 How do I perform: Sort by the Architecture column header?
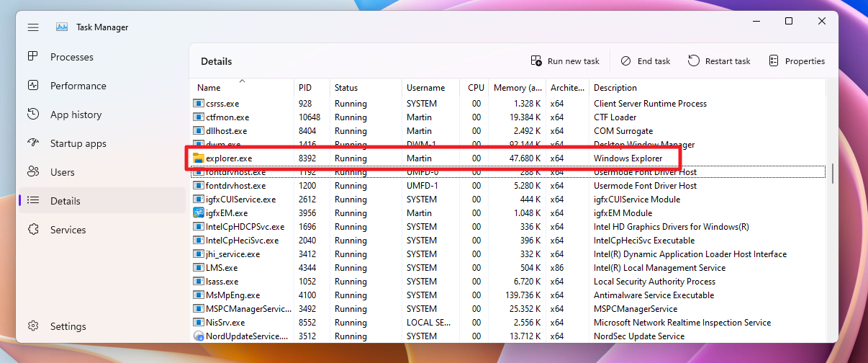[x=567, y=88]
